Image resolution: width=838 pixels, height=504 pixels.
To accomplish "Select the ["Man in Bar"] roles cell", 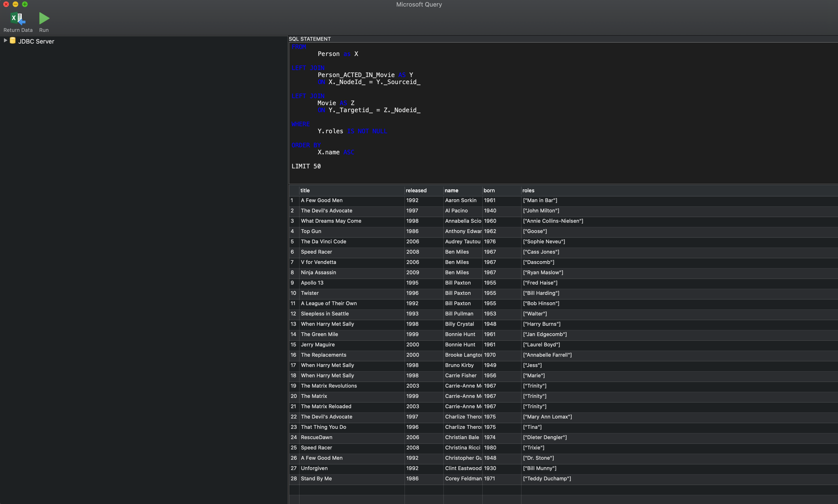I will click(679, 200).
